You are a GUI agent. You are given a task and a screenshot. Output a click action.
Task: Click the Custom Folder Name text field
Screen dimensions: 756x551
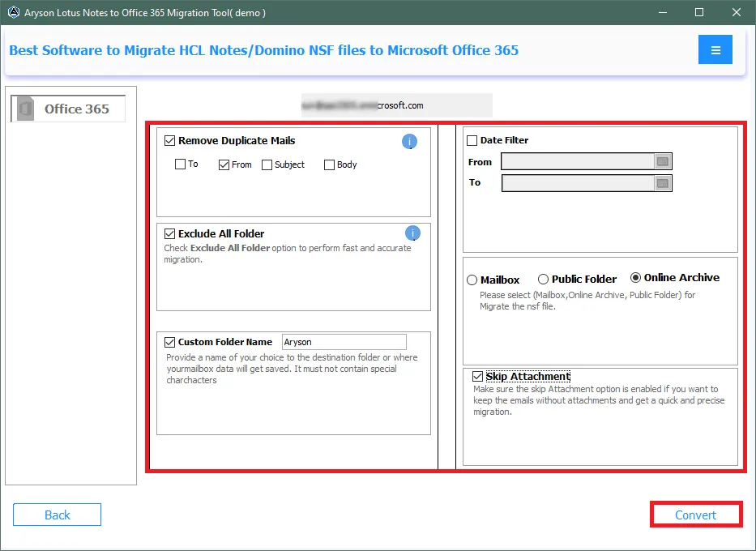click(344, 342)
